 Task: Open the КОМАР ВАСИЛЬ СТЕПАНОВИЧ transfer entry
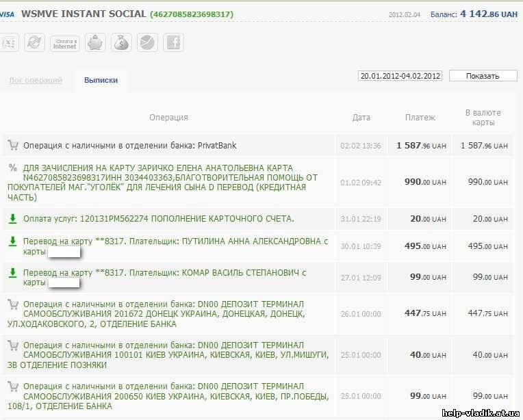point(164,273)
